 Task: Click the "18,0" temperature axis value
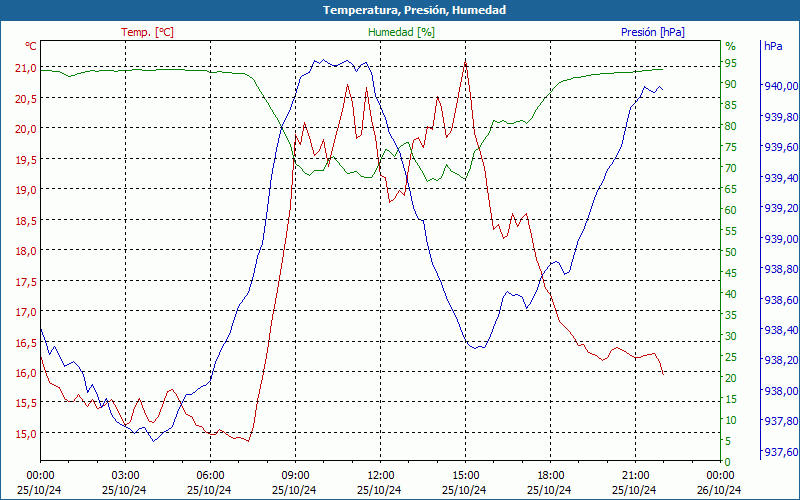(25, 251)
